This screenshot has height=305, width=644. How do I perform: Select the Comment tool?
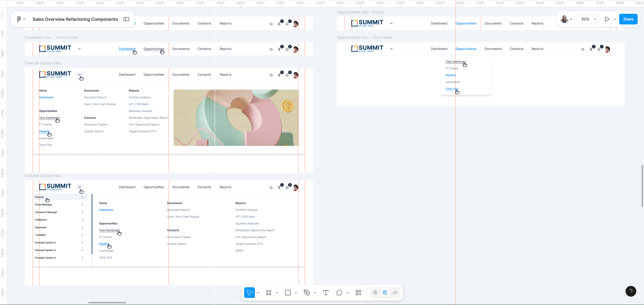(x=339, y=293)
